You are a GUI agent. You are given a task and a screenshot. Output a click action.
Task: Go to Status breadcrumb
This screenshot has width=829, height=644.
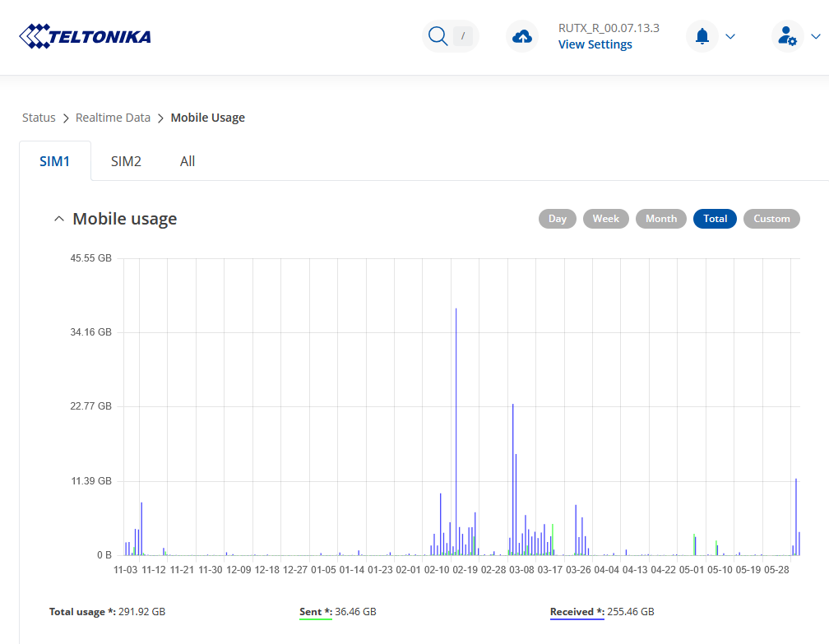[39, 118]
